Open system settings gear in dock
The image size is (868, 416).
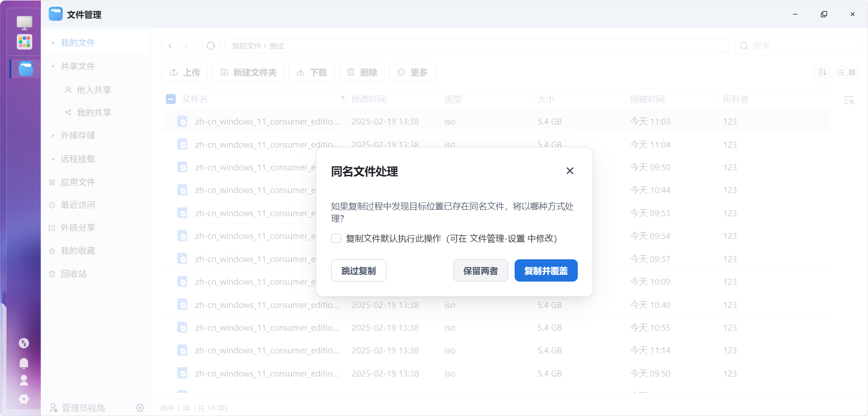pos(24,399)
